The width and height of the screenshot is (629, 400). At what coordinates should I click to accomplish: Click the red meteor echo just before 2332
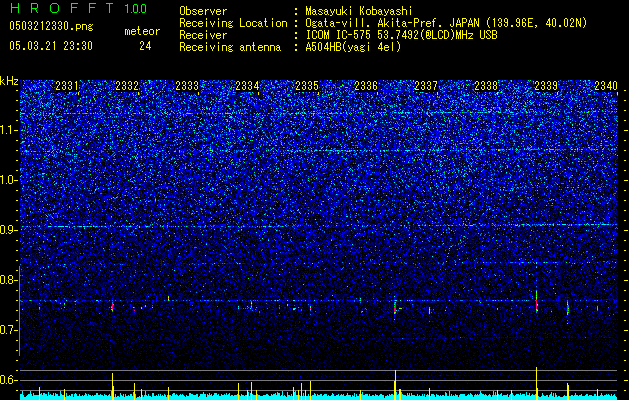point(113,307)
